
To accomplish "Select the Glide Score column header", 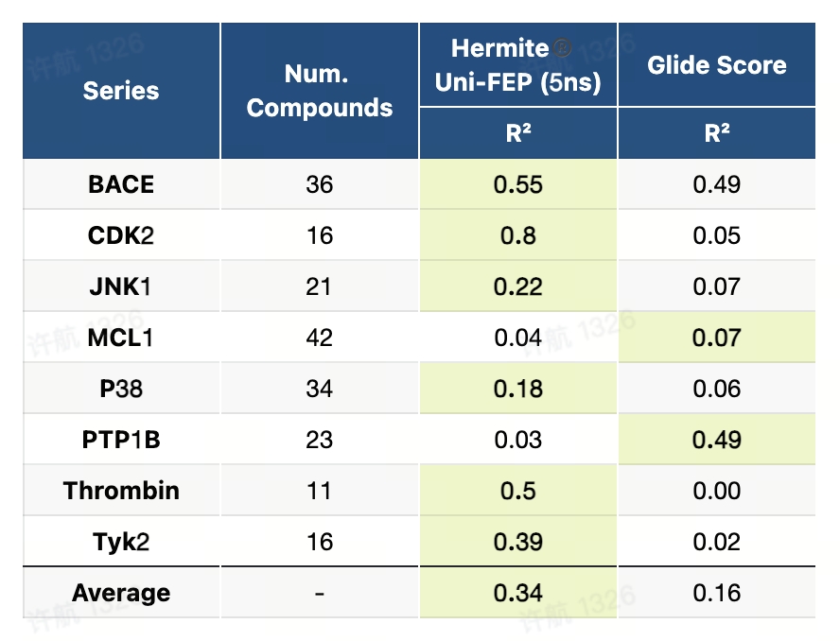I will 716,65.
